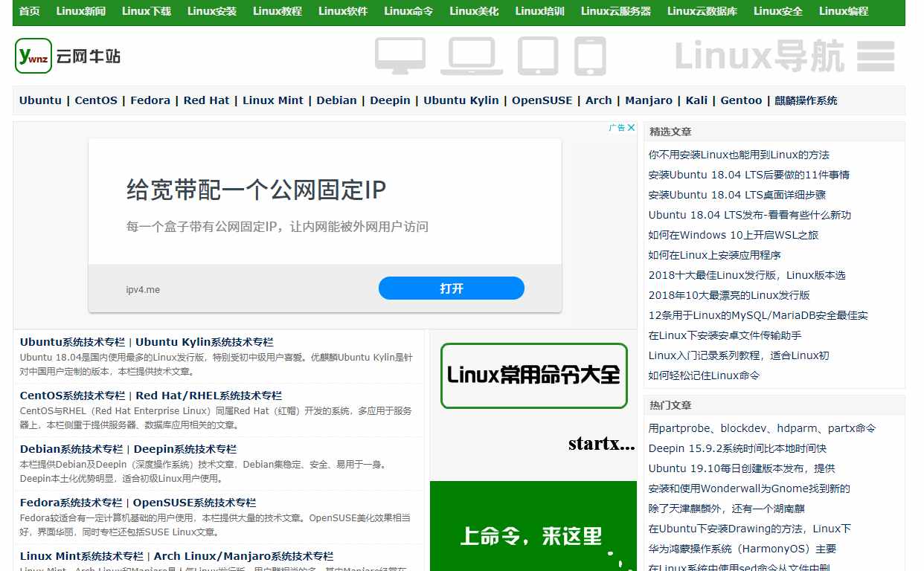Select the OpenSUSE distro link
Screen dimensions: 924x571
pos(542,100)
